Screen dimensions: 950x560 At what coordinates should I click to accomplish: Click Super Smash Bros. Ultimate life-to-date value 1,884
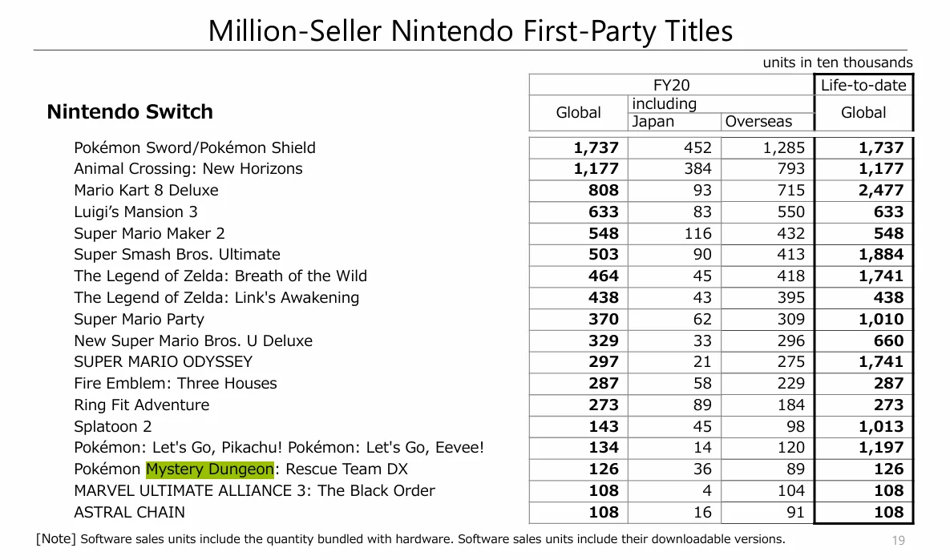(x=880, y=255)
